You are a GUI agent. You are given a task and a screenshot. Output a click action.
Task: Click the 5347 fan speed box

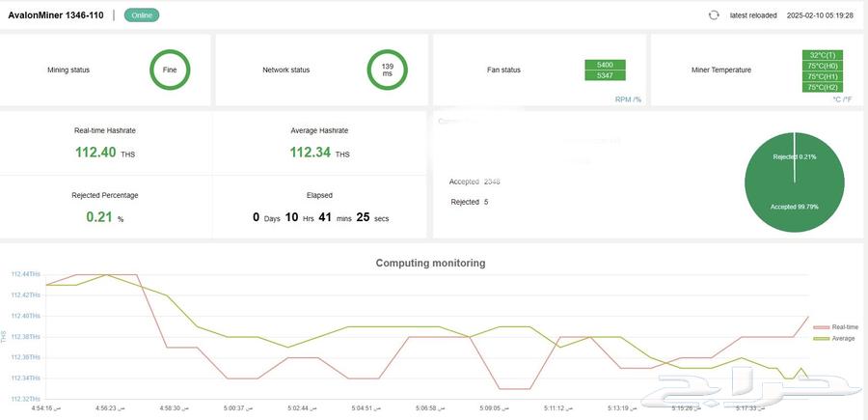coord(605,75)
